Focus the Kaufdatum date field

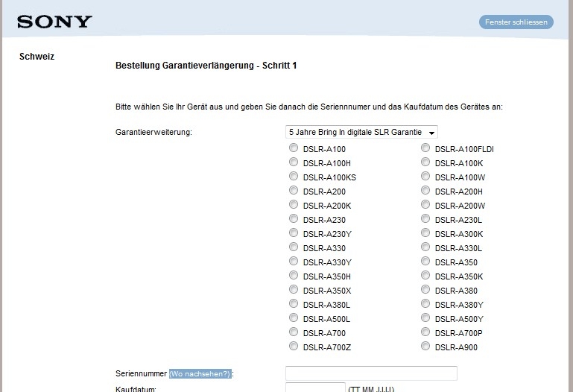[315, 388]
